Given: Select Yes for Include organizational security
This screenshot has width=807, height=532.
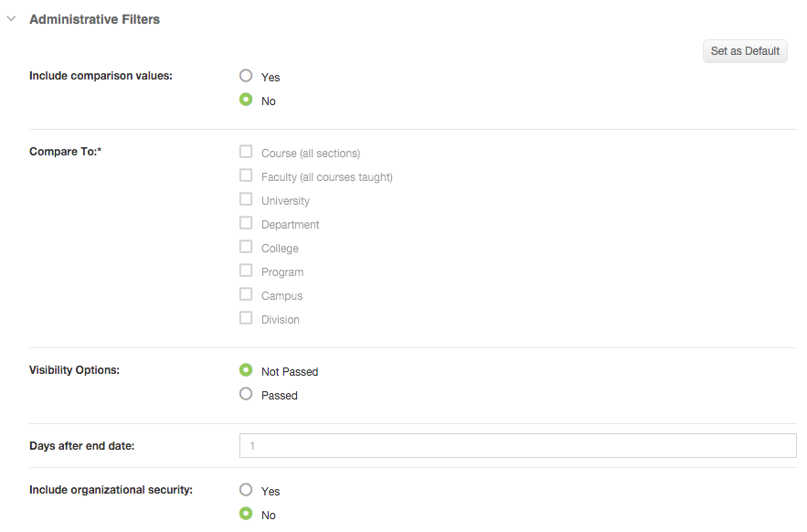Looking at the screenshot, I should coord(246,490).
